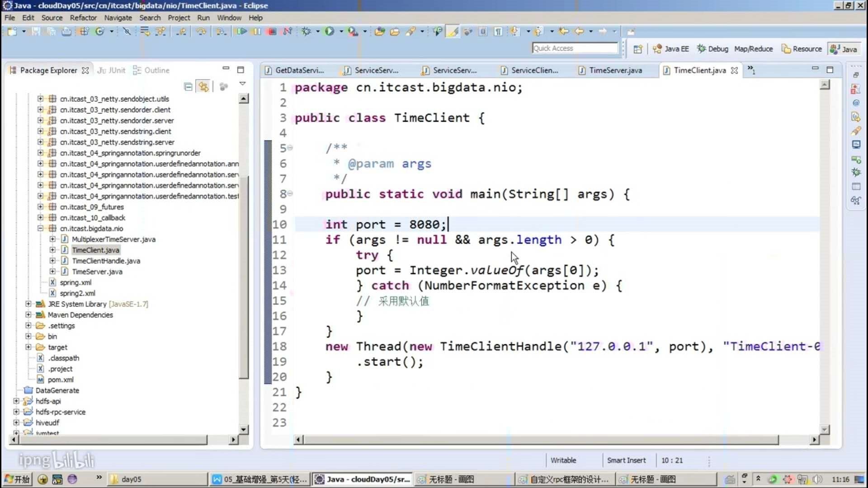868x488 pixels.
Task: Click the green Run launch icon
Action: click(x=329, y=31)
